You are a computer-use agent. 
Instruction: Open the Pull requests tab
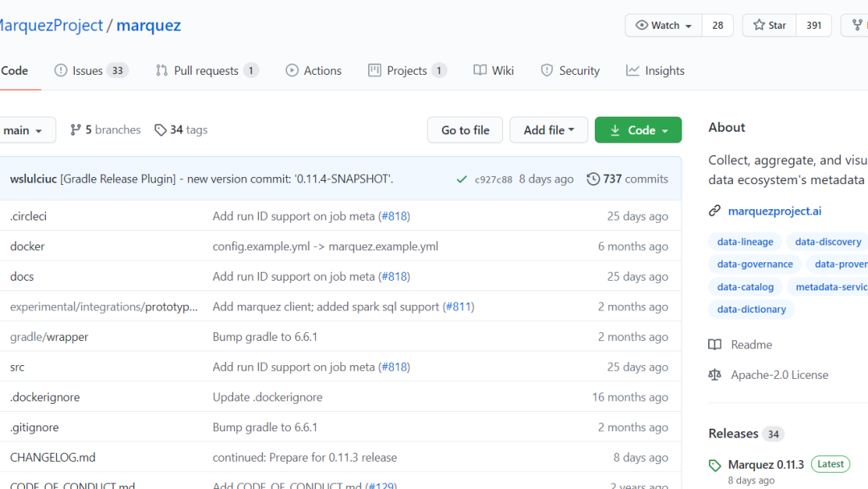click(207, 71)
